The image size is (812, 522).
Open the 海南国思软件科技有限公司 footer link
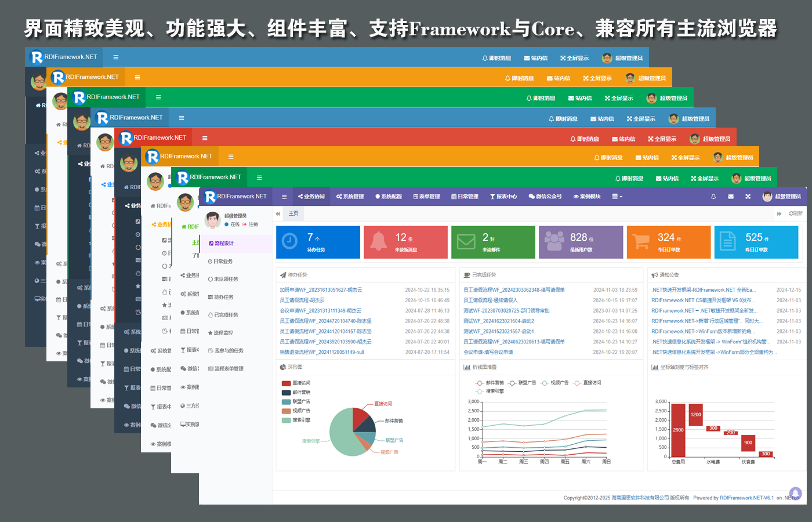coord(640,498)
